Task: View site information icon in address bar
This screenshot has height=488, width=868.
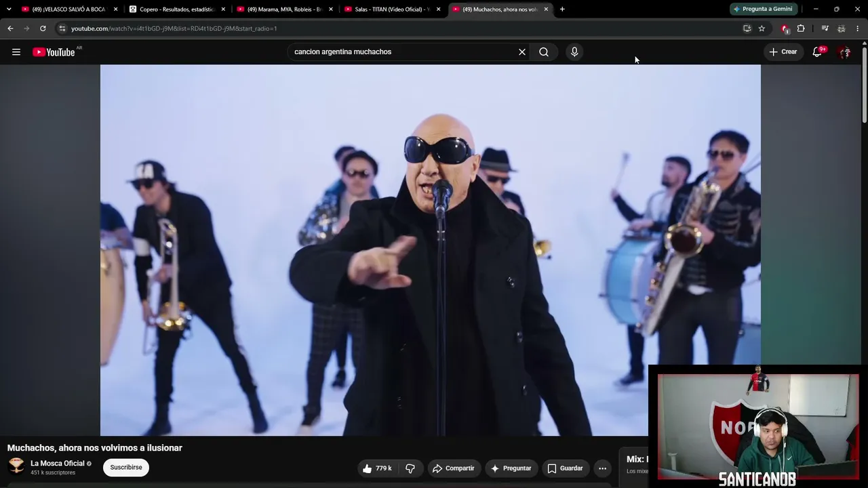Action: point(62,28)
